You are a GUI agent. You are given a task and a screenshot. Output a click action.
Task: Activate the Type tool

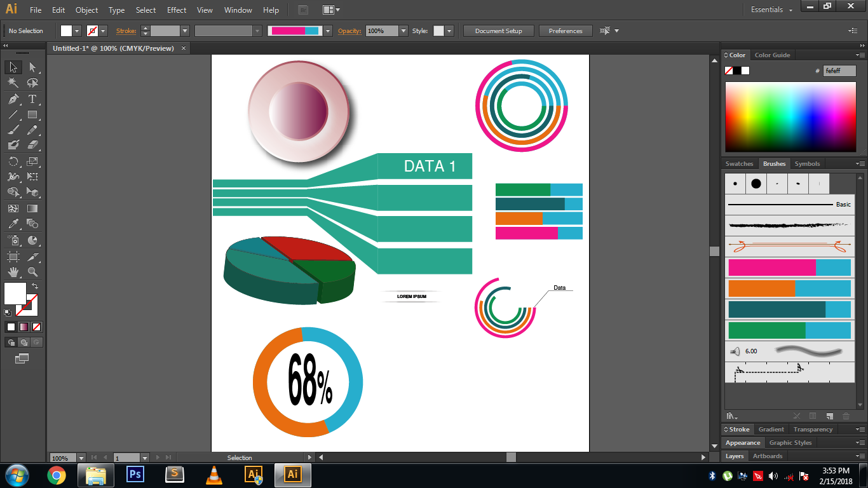coord(32,99)
